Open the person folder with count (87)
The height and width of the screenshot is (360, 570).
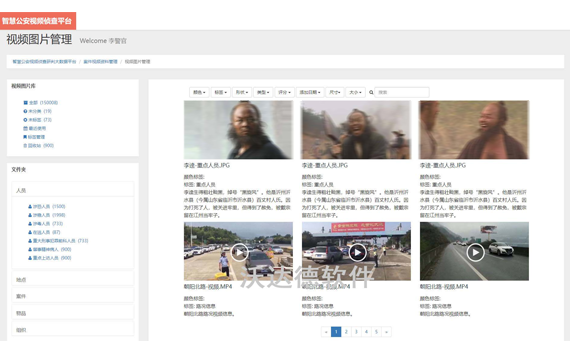(44, 232)
